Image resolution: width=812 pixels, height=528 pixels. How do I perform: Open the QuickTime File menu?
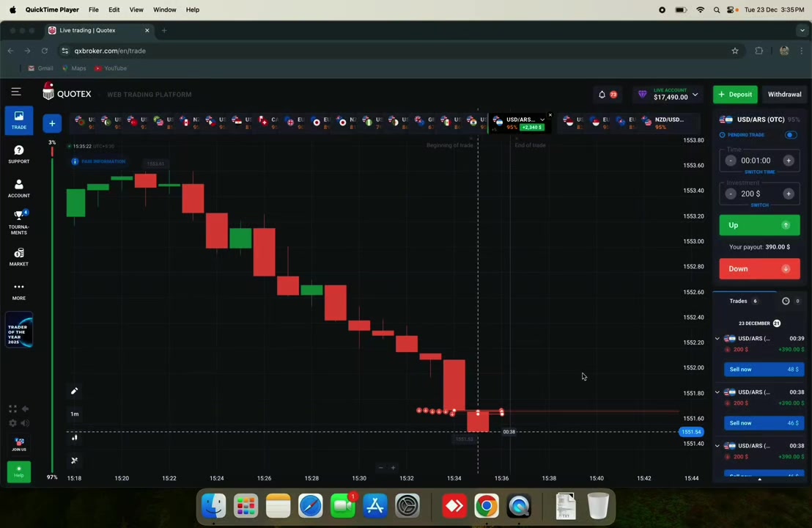tap(93, 10)
